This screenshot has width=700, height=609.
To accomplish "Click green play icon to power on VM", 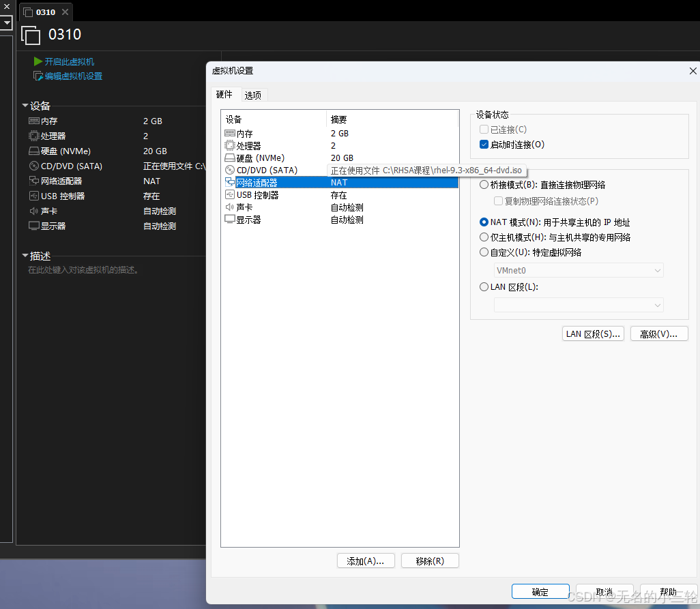I will (x=38, y=61).
